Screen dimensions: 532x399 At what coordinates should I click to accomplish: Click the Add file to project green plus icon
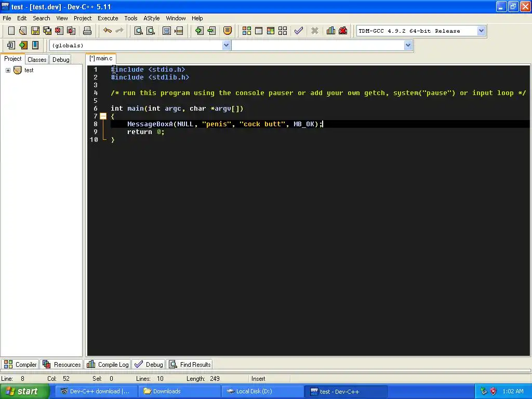point(199,31)
